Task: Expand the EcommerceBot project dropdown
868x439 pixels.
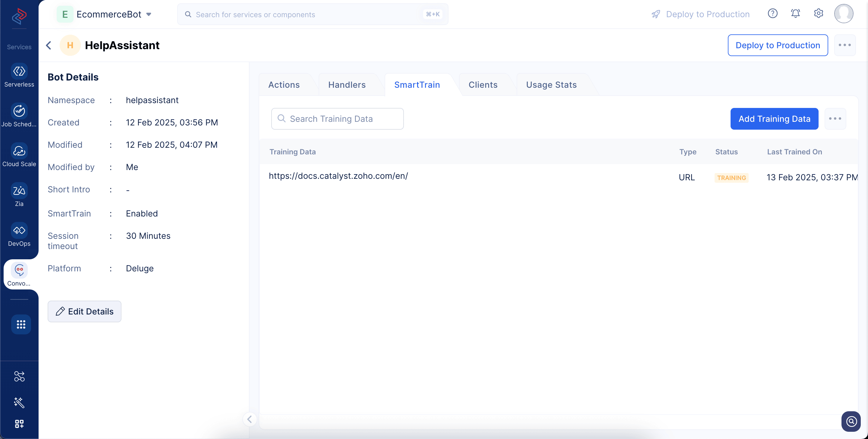Action: coord(149,14)
